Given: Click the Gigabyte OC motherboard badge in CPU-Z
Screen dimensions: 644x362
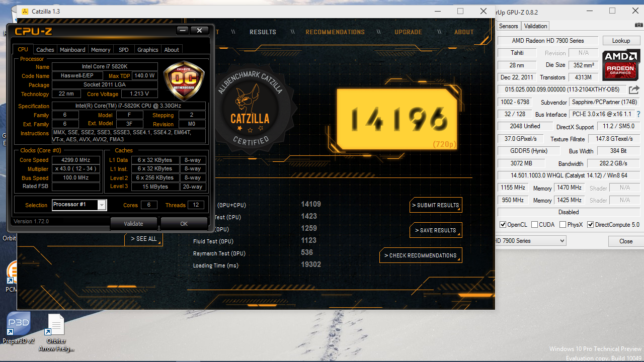Looking at the screenshot, I should tap(184, 81).
